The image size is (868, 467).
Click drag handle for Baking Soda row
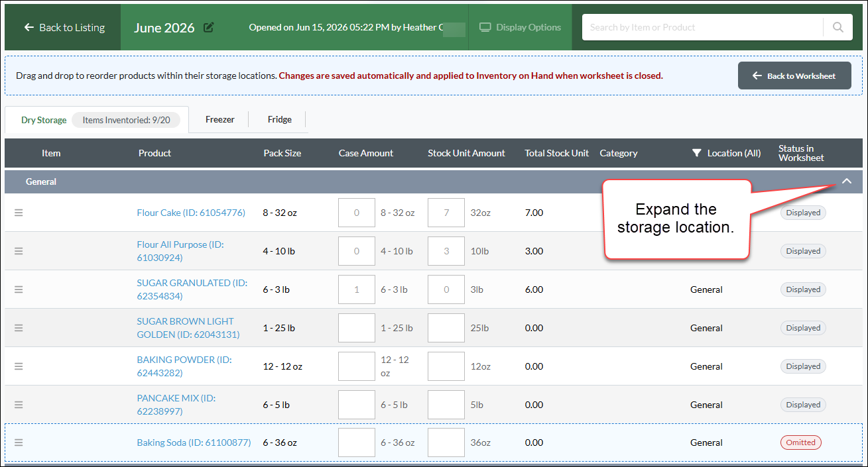click(19, 442)
